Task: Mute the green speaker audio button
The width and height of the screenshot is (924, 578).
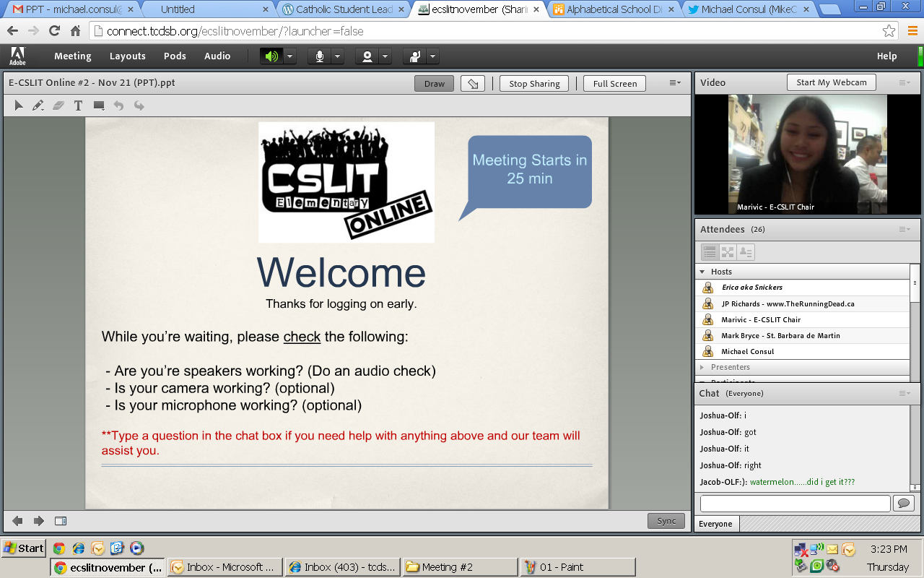Action: pos(271,56)
